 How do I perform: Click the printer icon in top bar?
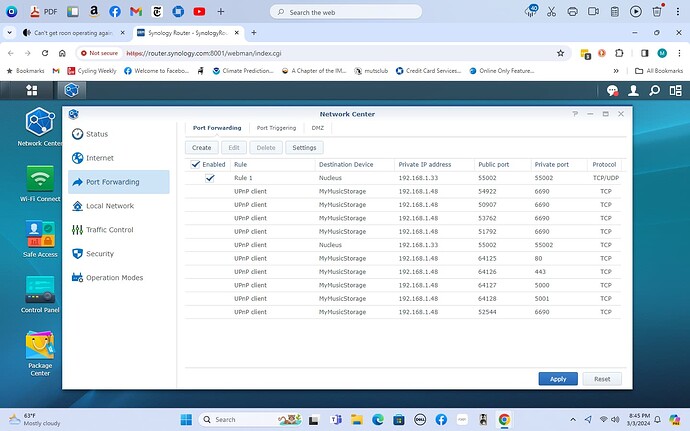pyautogui.click(x=573, y=11)
